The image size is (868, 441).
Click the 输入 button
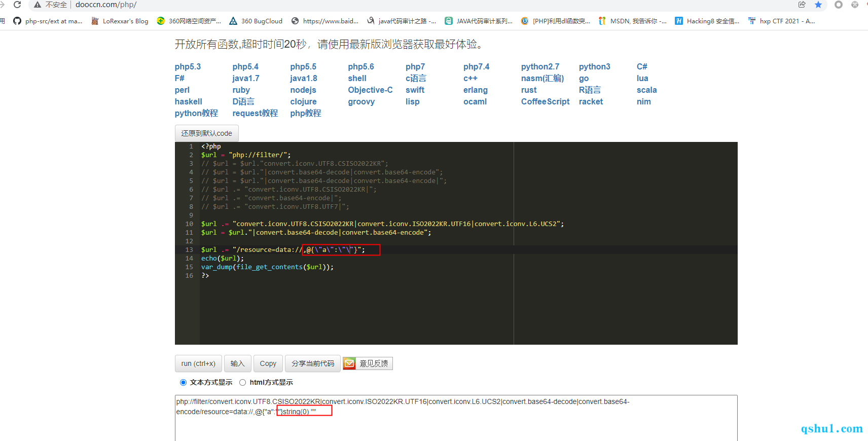tap(237, 363)
